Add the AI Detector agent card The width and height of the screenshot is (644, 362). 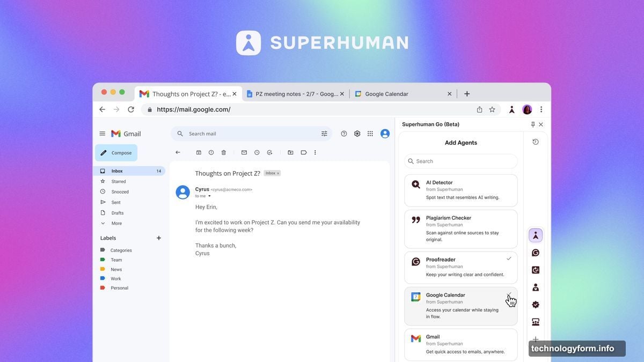pyautogui.click(x=461, y=190)
